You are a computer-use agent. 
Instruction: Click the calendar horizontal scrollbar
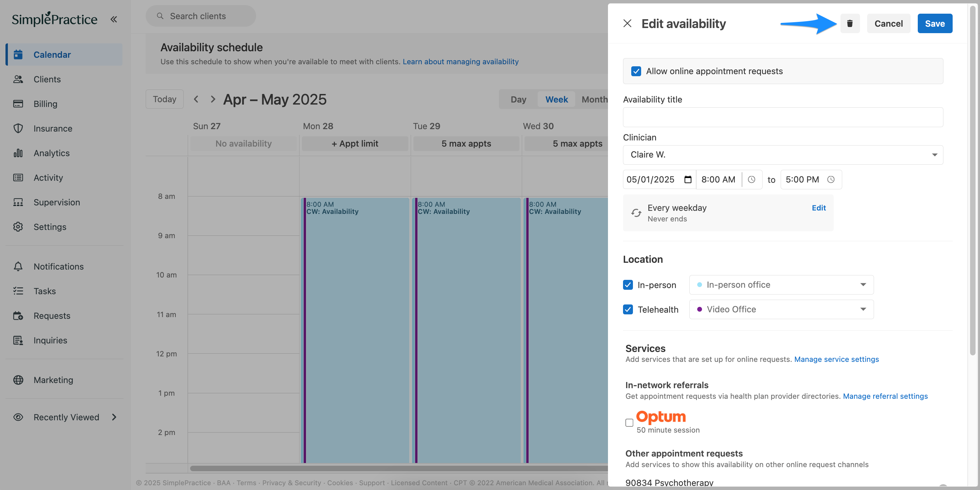coord(399,468)
